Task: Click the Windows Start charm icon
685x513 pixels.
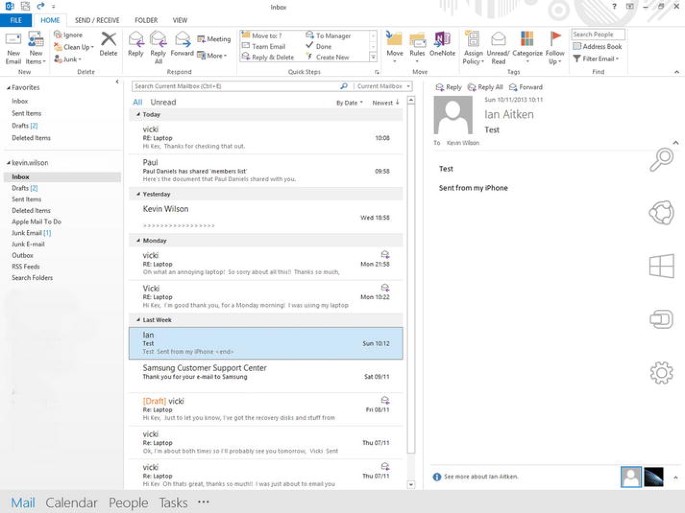Action: pos(661,266)
